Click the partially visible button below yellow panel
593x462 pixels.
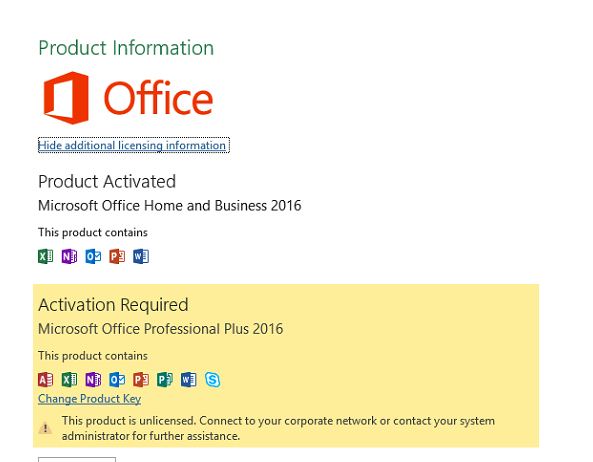(x=77, y=459)
